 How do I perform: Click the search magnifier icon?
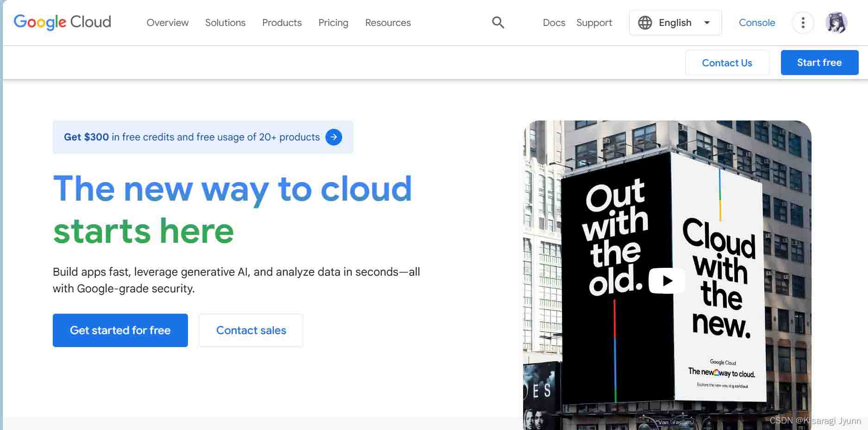(x=498, y=22)
